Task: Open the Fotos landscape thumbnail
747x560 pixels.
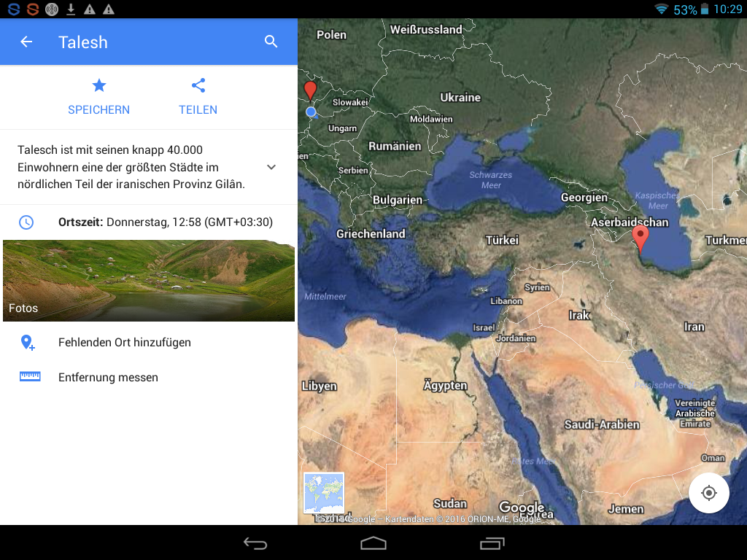Action: 149,281
